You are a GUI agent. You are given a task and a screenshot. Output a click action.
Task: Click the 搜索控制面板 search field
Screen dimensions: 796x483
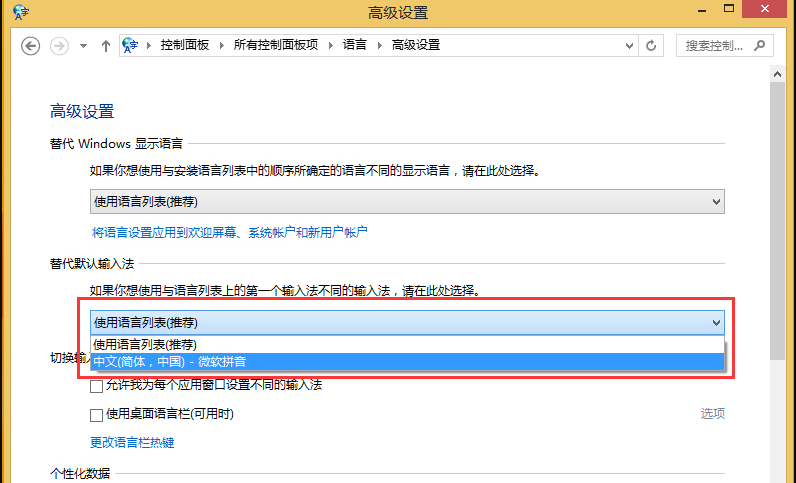click(713, 46)
